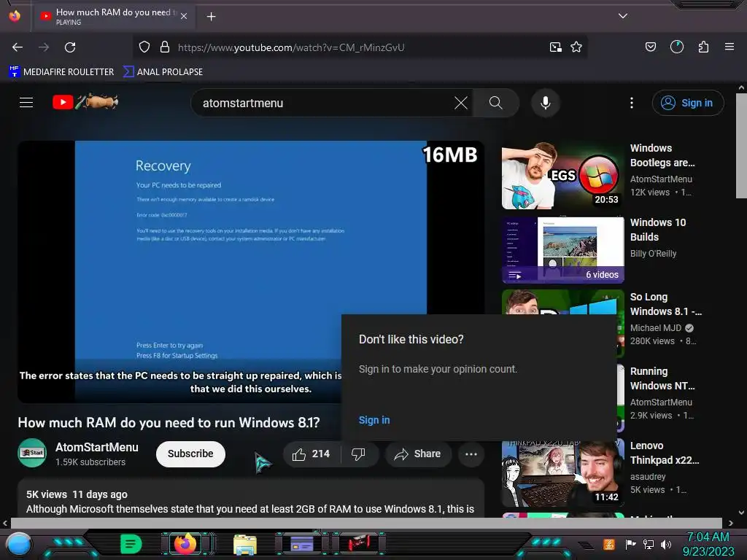747x560 pixels.
Task: Open MEDIAFIRE ROULETTER bookmark
Action: 61,72
